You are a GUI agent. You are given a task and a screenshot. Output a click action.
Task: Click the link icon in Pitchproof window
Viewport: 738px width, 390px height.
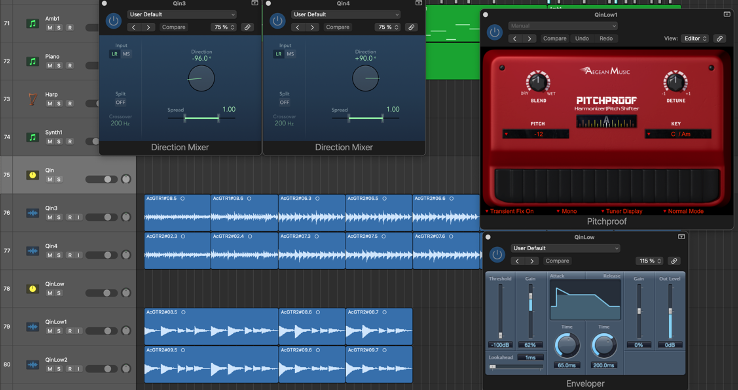coord(720,39)
